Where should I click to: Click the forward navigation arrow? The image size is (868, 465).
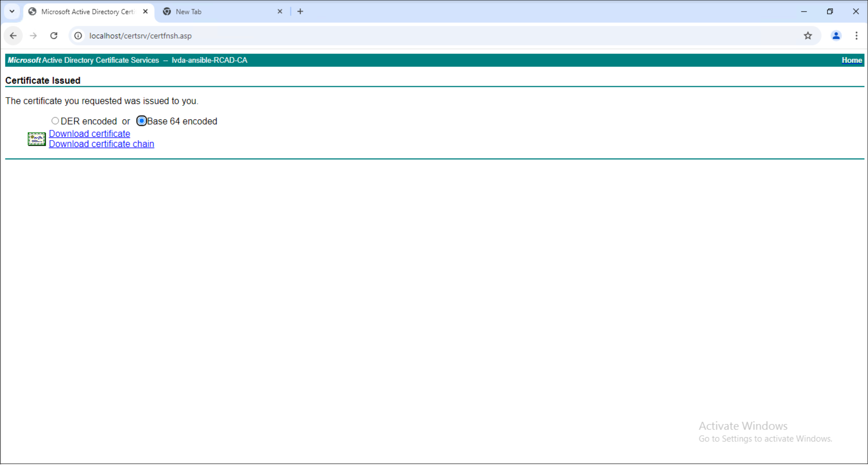click(34, 36)
